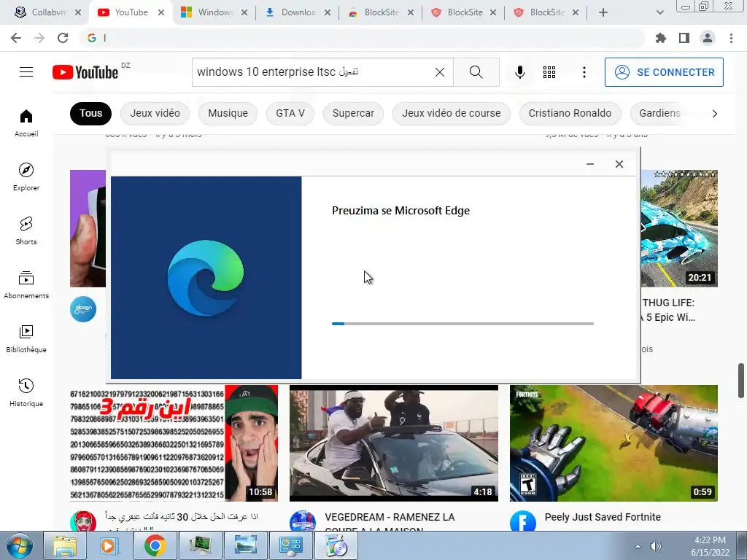Select the Supercar filter chip
747x560 pixels.
pyautogui.click(x=353, y=113)
